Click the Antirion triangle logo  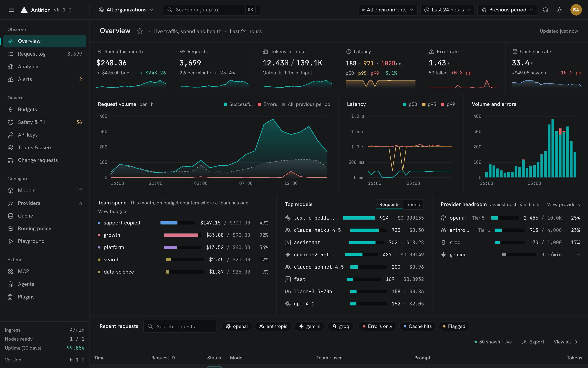(x=24, y=10)
